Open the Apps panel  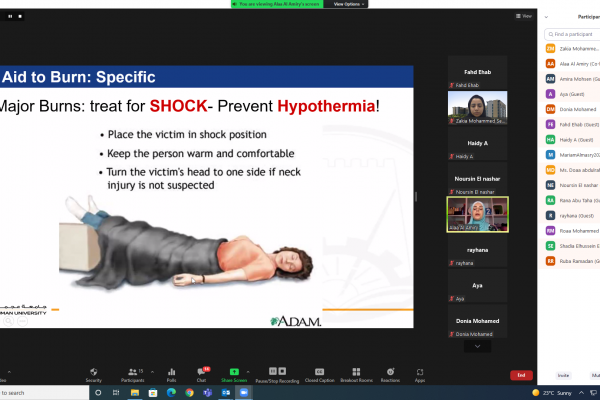point(420,373)
